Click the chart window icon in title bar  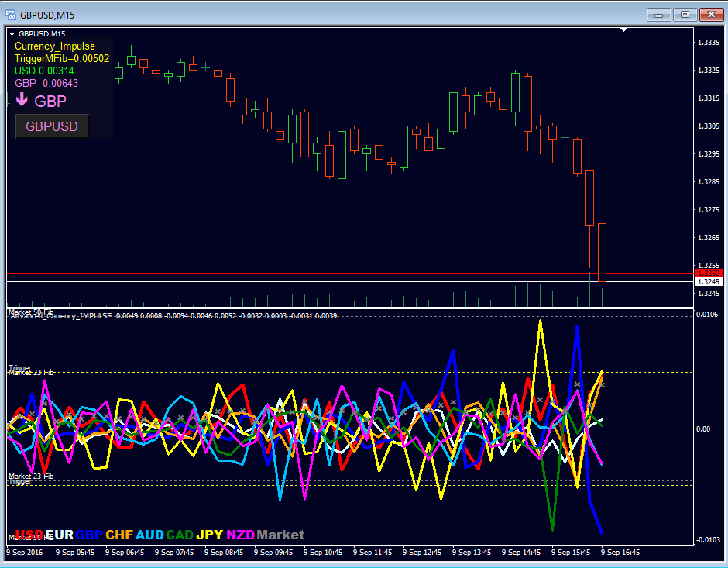(10, 14)
